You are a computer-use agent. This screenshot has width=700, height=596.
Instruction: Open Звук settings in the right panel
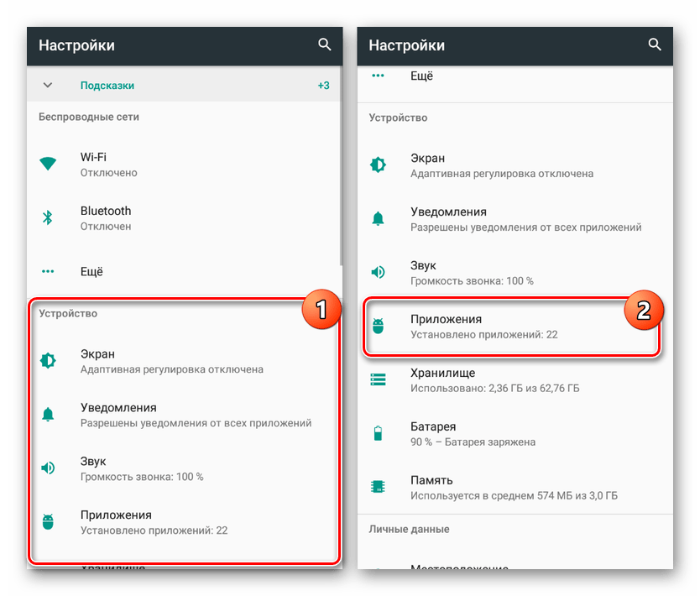pos(515,272)
